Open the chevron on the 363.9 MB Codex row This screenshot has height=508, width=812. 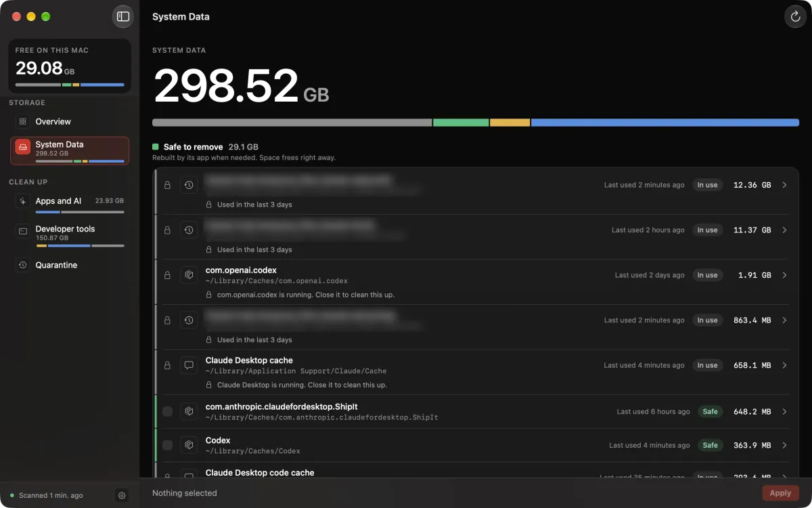tap(784, 445)
